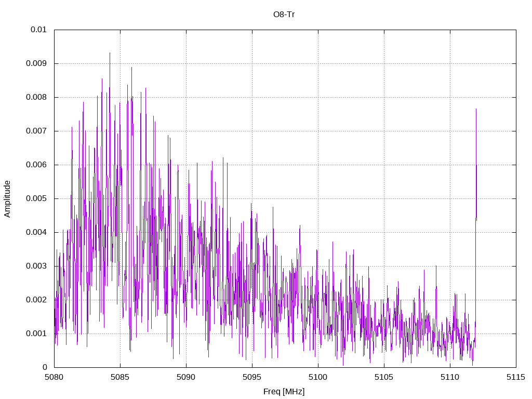Image resolution: width=532 pixels, height=399 pixels.
Task: Click the chart title O8-Tr
Action: [284, 14]
